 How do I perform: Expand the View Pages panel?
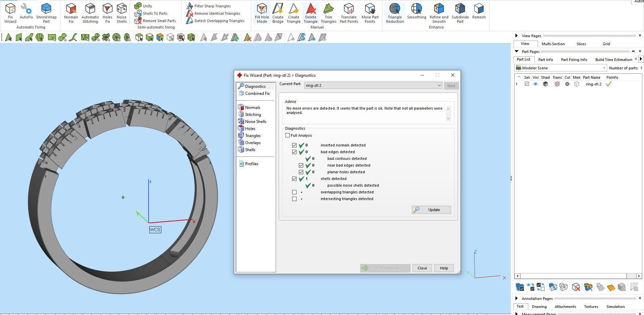pos(517,36)
